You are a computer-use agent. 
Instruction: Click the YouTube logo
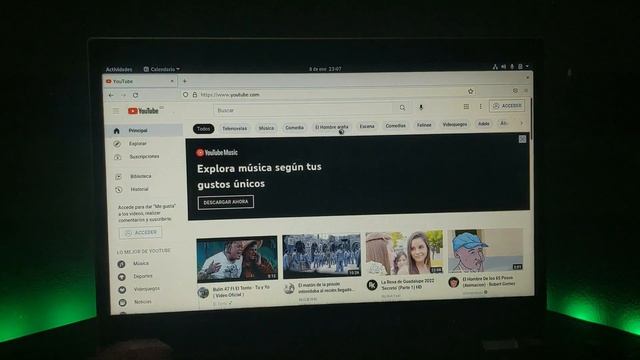tap(143, 111)
